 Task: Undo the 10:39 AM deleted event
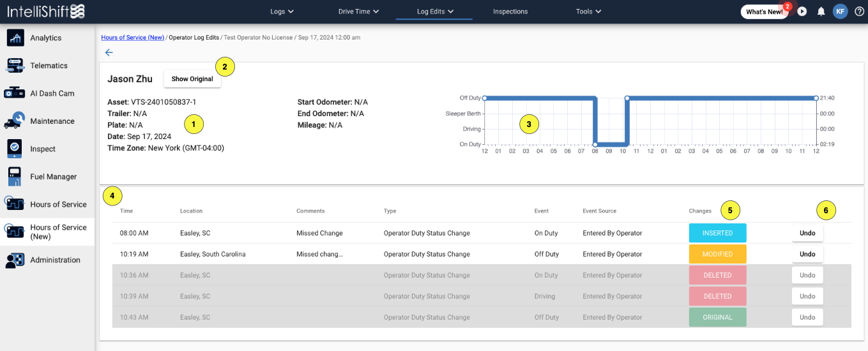pyautogui.click(x=807, y=296)
